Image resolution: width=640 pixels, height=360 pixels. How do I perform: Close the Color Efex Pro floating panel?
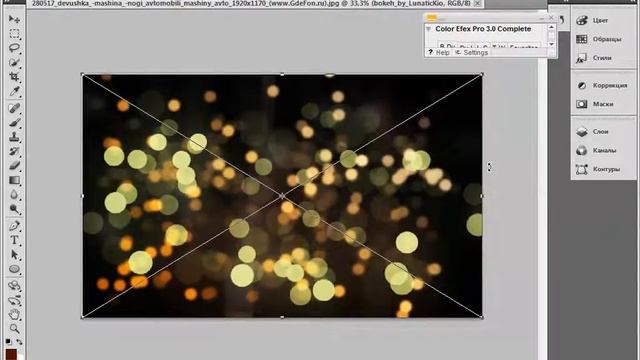[551, 18]
